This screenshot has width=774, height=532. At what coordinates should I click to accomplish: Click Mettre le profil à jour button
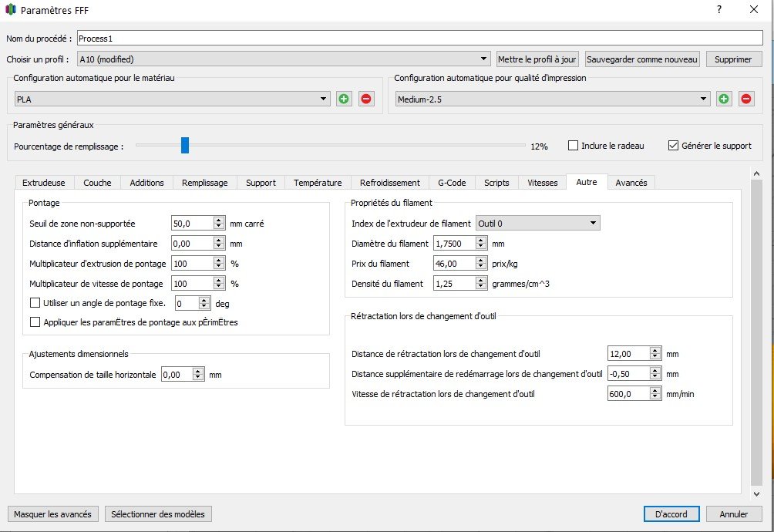(x=537, y=59)
